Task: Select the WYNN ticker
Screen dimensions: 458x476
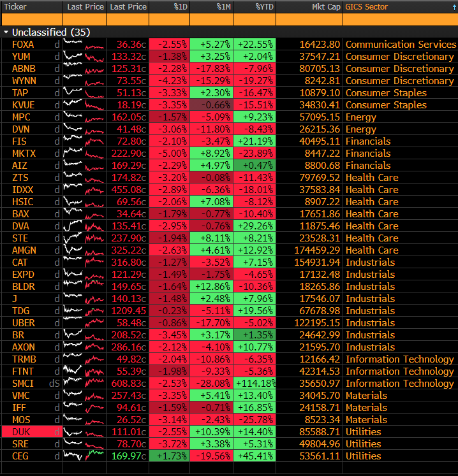Action: point(24,81)
